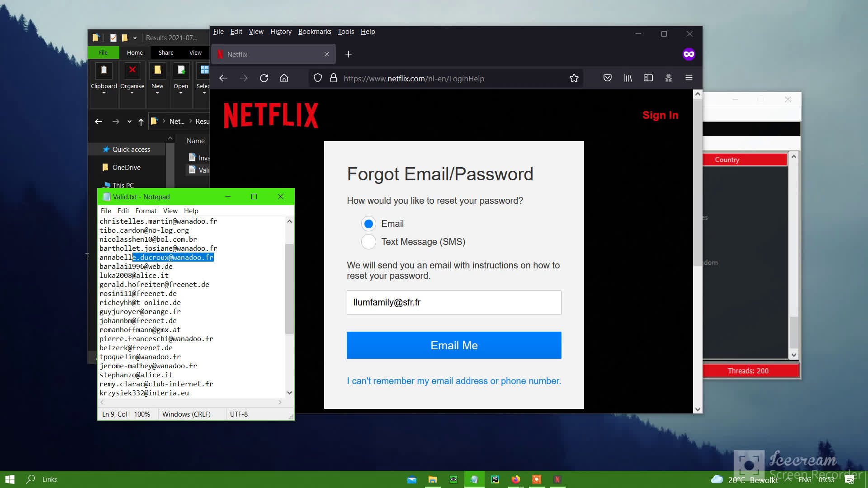Open Icecream Screen Recorder from the taskbar
This screenshot has height=488, width=868.
(537, 479)
